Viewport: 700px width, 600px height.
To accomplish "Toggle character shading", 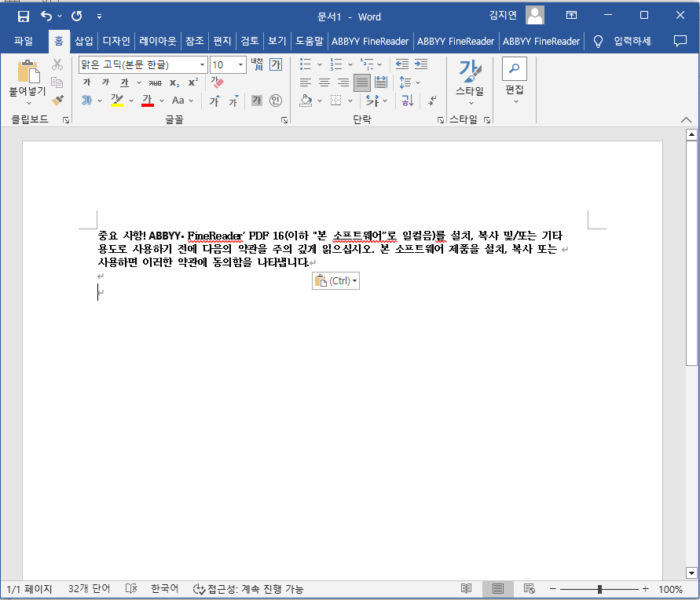I will (257, 101).
